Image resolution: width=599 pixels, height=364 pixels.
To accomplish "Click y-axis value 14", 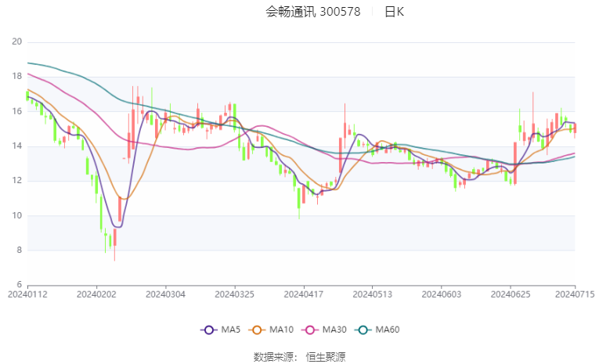I will point(16,146).
